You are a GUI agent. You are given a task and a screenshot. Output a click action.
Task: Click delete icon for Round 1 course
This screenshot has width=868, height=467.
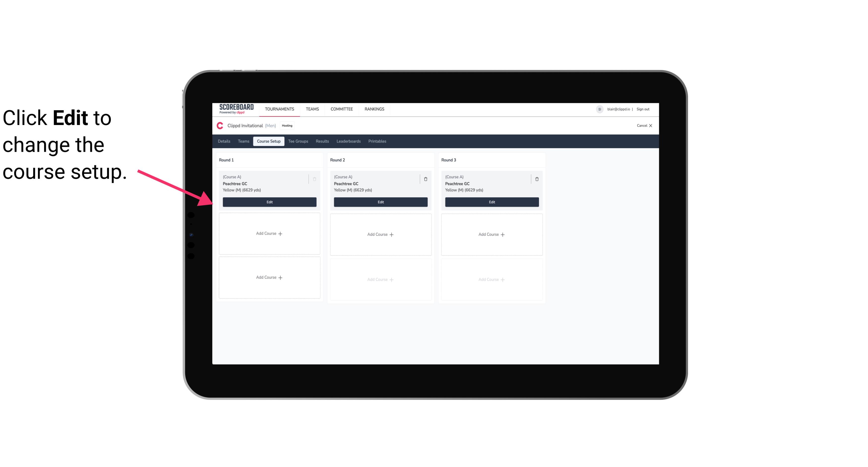pos(315,178)
